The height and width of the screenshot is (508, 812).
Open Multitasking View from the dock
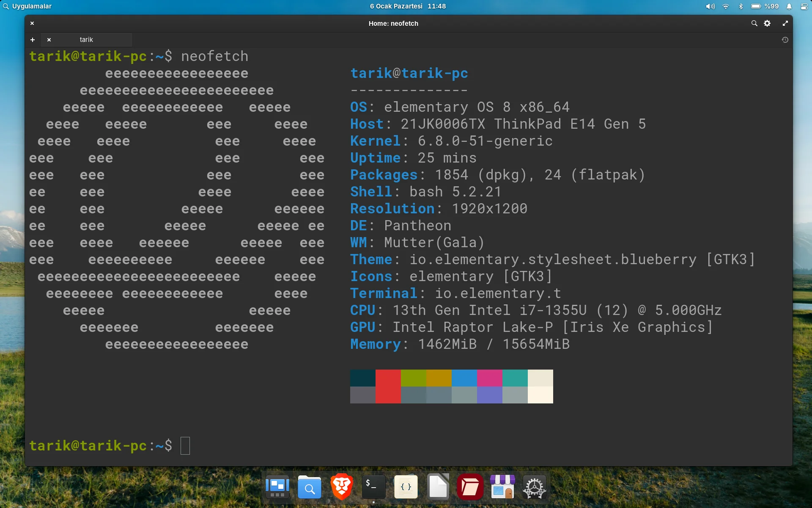point(277,487)
